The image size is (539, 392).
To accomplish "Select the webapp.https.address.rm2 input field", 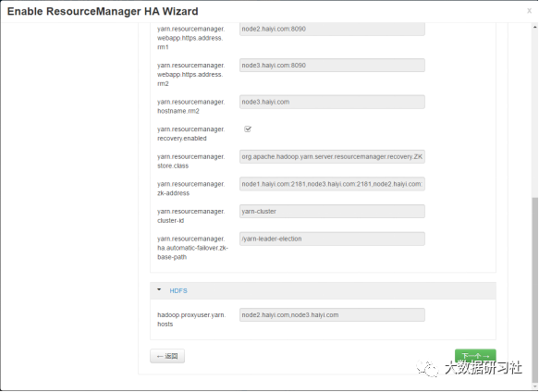I will (x=332, y=66).
